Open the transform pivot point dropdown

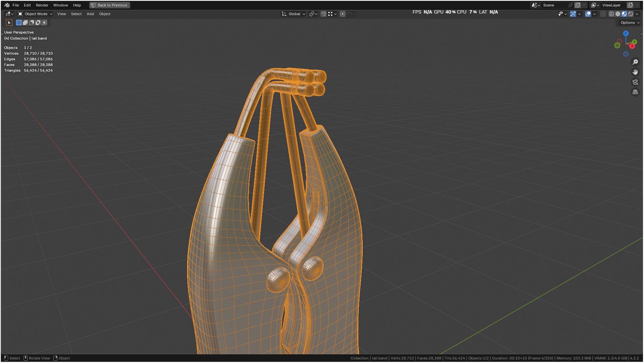click(x=313, y=14)
